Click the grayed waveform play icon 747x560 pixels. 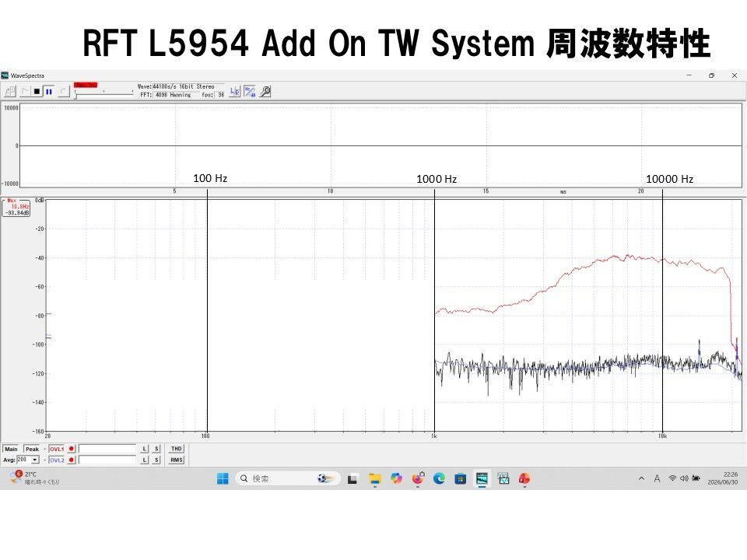coord(25,91)
